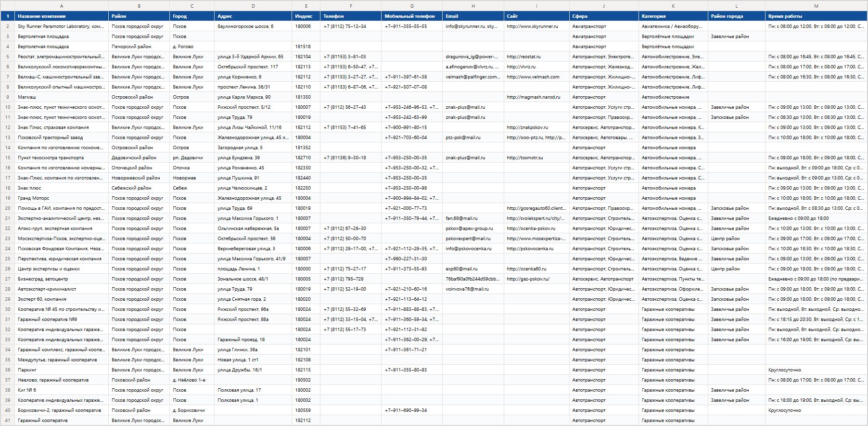Click the 'Индекс' header cell

[x=306, y=16]
